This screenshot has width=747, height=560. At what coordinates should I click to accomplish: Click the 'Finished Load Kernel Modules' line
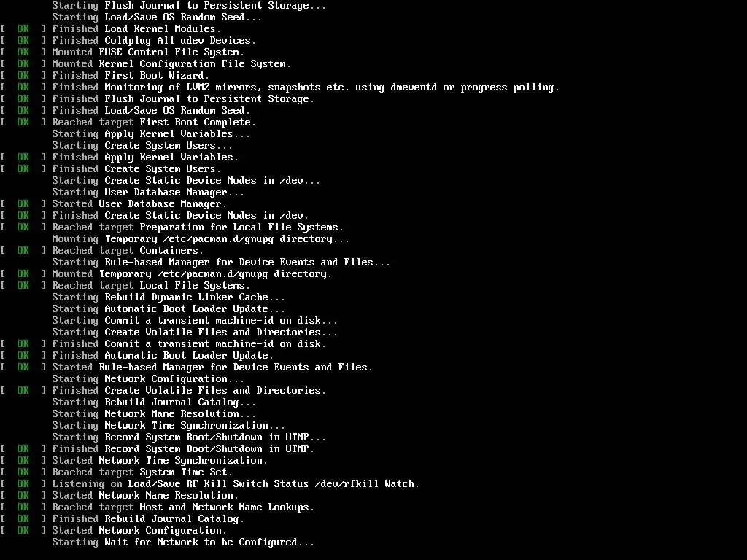click(x=111, y=29)
